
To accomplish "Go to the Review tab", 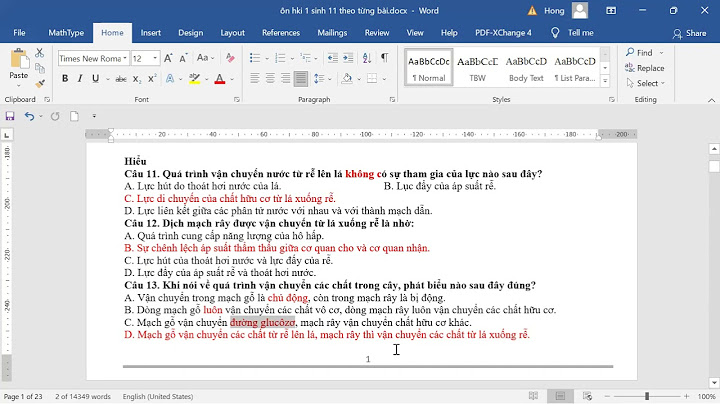I will [377, 33].
